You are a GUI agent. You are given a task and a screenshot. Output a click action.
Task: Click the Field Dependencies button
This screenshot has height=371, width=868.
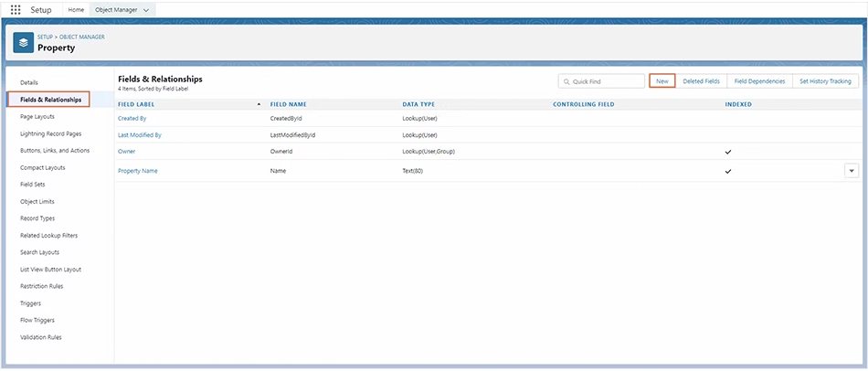click(759, 80)
